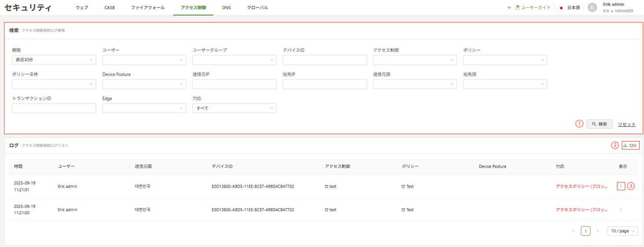Expand the Edge dropdown
The width and height of the screenshot is (644, 247).
click(x=144, y=108)
